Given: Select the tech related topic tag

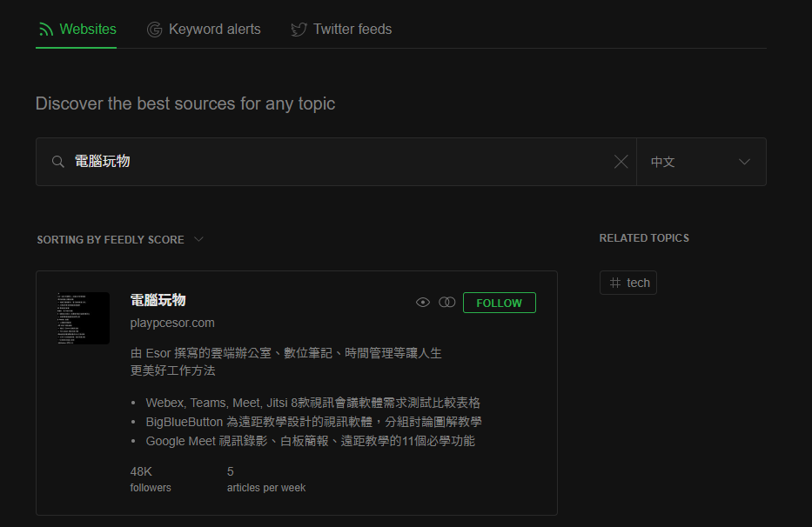Looking at the screenshot, I should (x=628, y=283).
